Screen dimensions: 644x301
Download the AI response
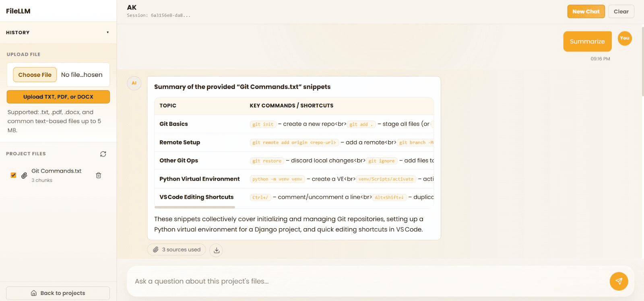[216, 250]
